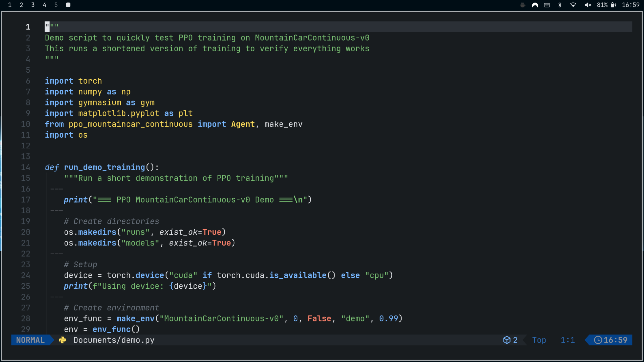Switch to workspace 5
The height and width of the screenshot is (362, 644).
[56, 5]
